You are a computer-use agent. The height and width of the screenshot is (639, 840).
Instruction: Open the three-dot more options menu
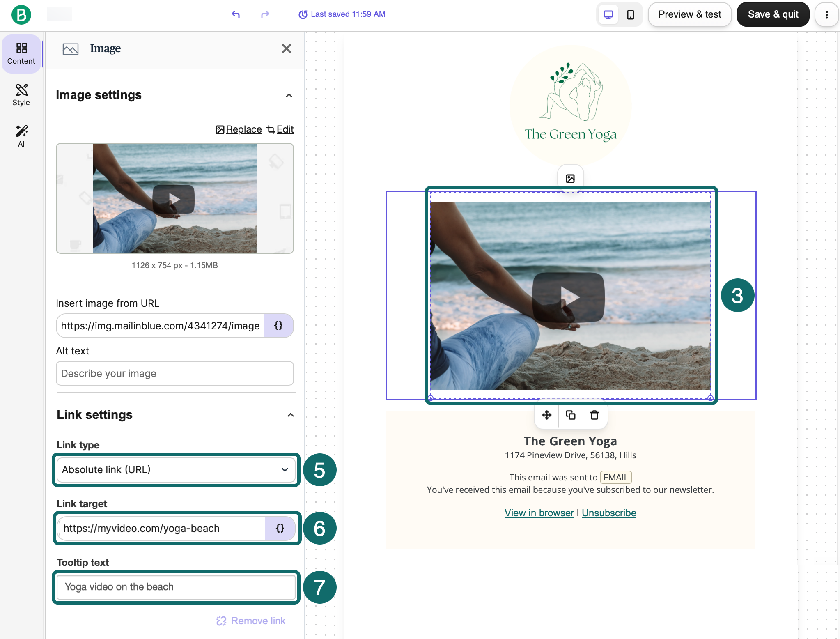click(x=826, y=15)
